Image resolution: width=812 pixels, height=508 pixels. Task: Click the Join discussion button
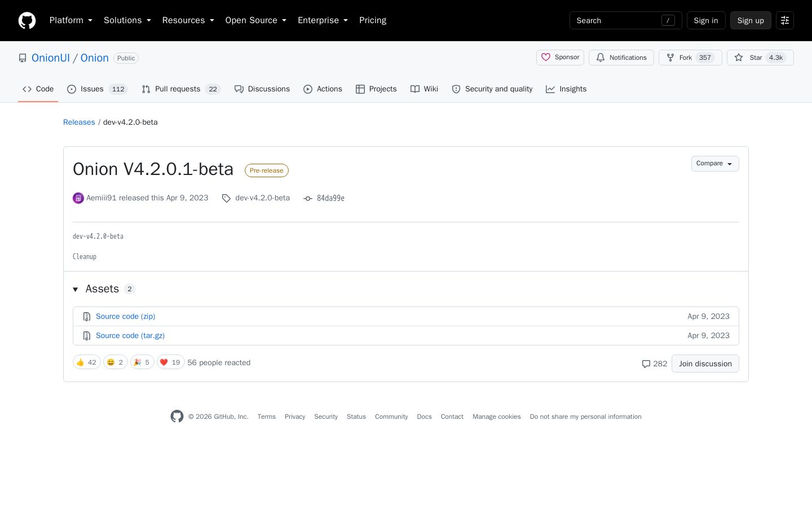705,364
